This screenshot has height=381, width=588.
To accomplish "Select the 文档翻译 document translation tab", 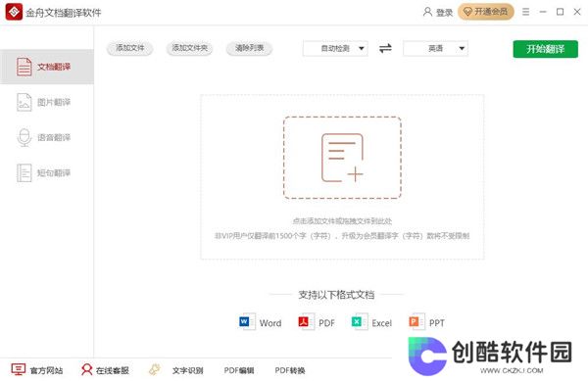I will 47,67.
